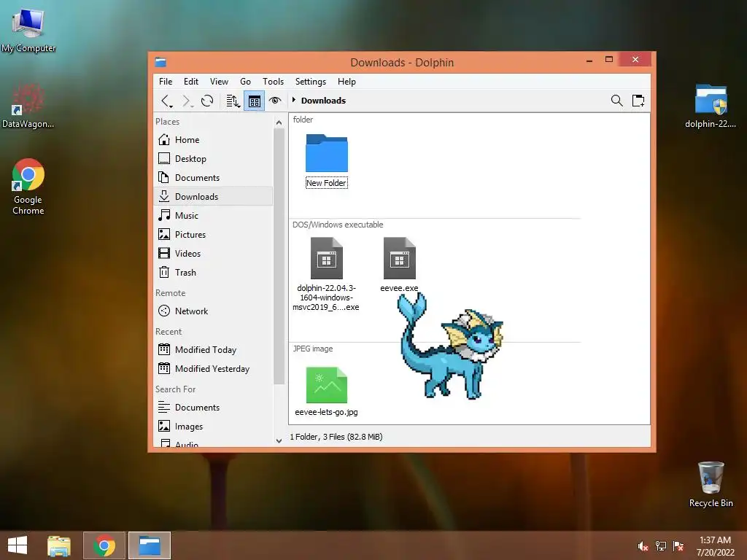Open the View menu
This screenshot has width=747, height=560.
click(219, 82)
